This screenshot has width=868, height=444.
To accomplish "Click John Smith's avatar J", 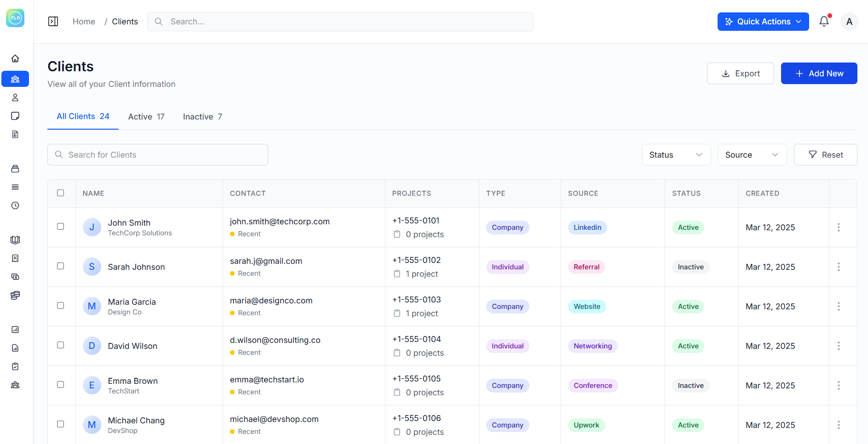I will point(92,227).
